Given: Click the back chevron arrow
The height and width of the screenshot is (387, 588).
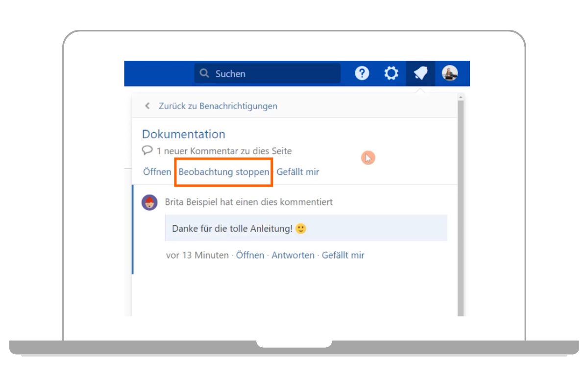Looking at the screenshot, I should click(x=147, y=106).
